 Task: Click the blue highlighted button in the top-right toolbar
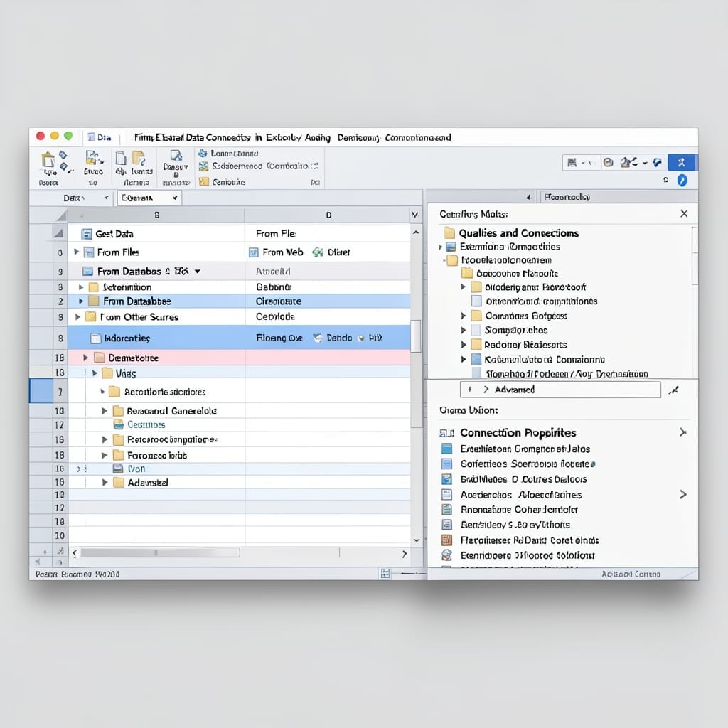(682, 163)
